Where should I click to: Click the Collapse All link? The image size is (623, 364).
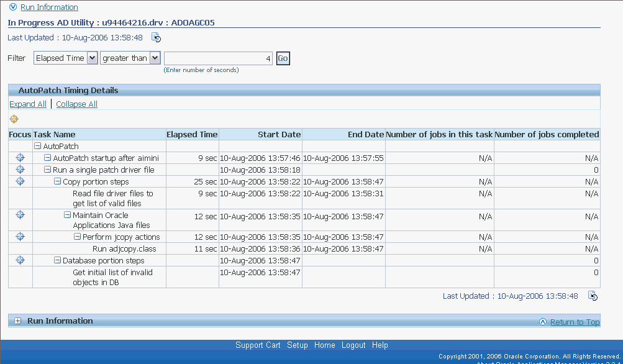pos(76,104)
